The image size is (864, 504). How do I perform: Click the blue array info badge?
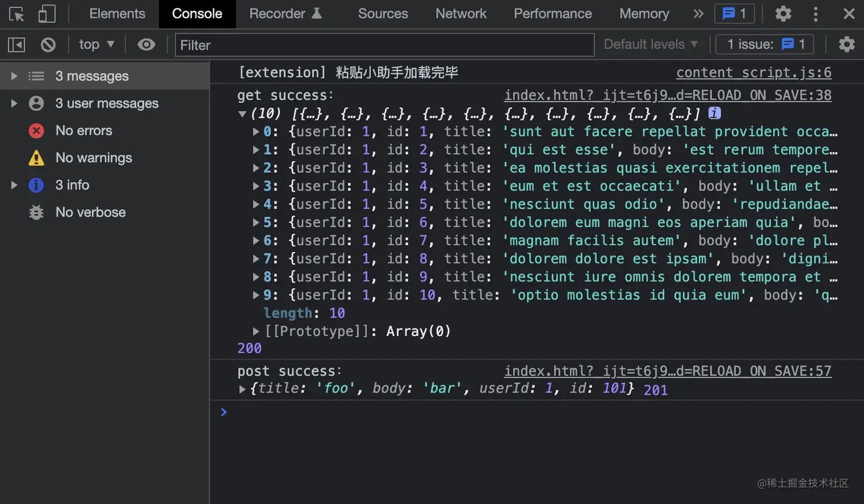coord(714,113)
